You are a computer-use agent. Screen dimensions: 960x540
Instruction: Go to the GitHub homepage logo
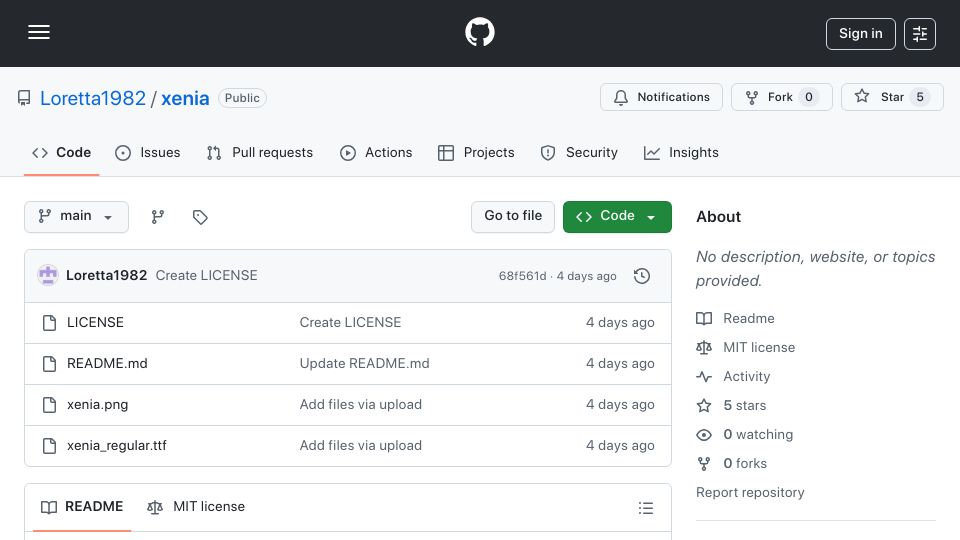pos(479,32)
